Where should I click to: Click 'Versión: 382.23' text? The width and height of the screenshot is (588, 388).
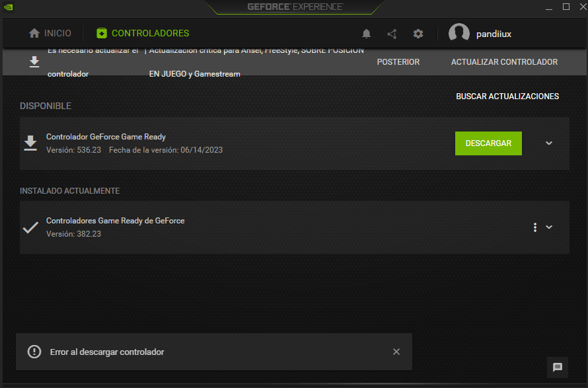pyautogui.click(x=73, y=234)
